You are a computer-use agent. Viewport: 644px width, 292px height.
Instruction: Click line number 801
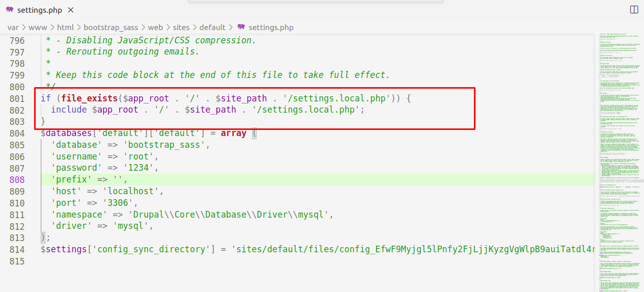(17, 98)
